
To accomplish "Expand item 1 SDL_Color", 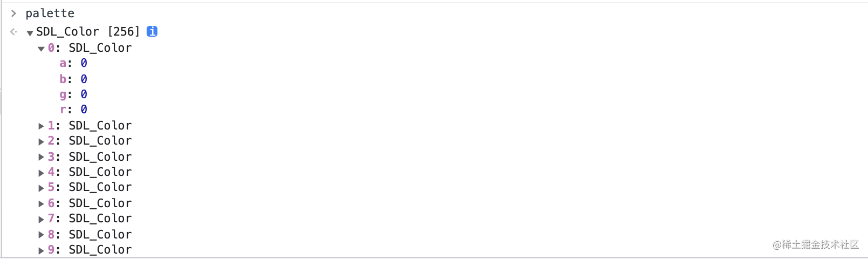I will 41,126.
